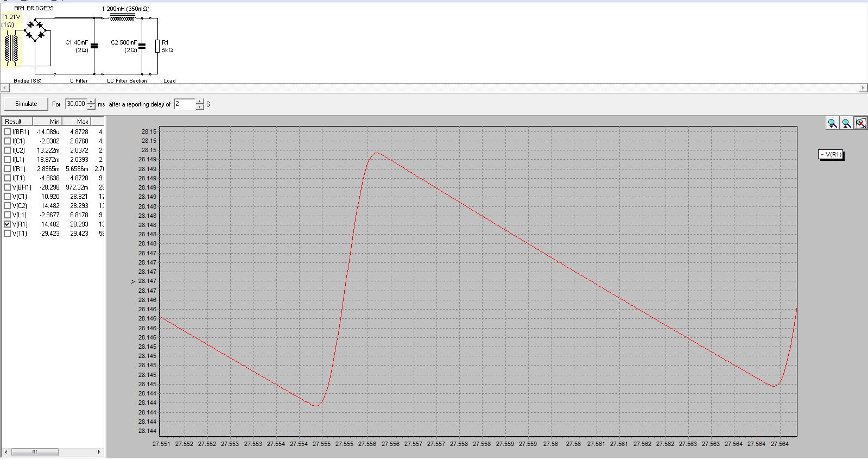Check the V(L1) result checkbox
868x459 pixels.
tap(7, 215)
